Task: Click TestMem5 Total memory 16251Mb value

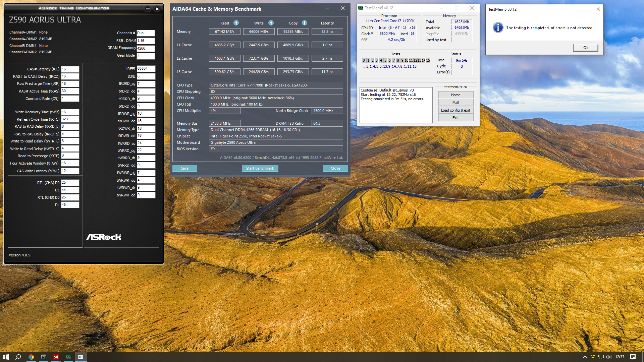Action: pyautogui.click(x=462, y=22)
